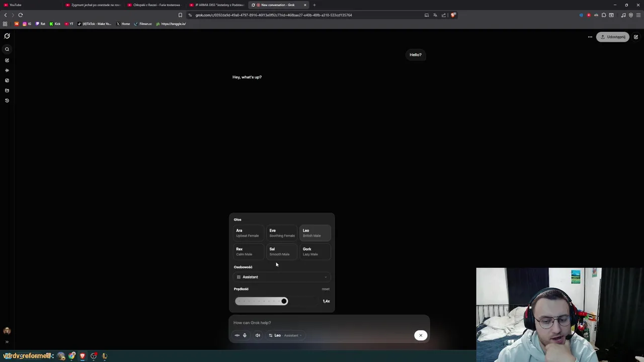
Task: Open the apps grid in bookmarks bar
Action: point(5,24)
